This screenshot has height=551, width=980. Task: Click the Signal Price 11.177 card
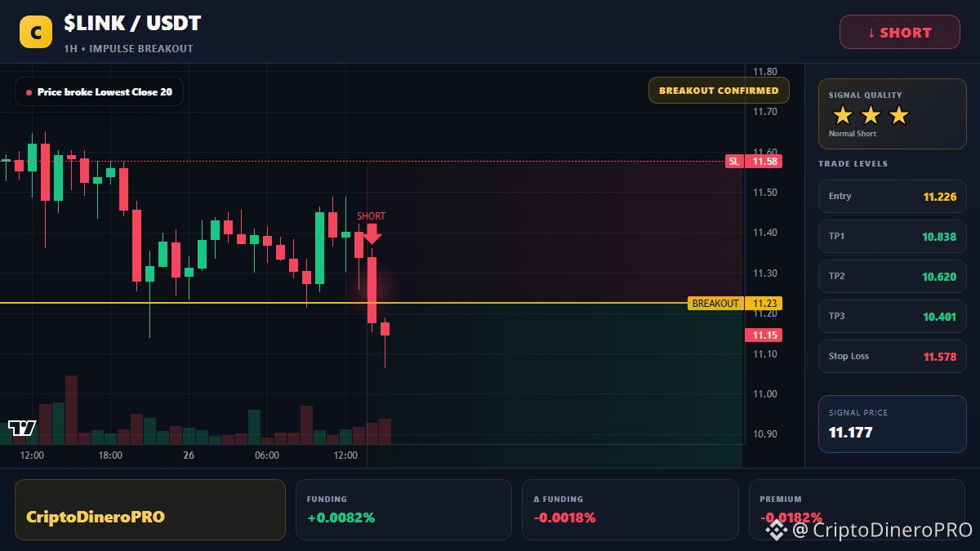[892, 424]
